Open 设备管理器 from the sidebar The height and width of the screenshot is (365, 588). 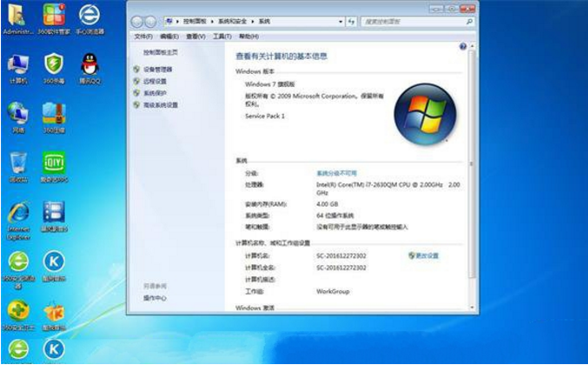pos(157,70)
